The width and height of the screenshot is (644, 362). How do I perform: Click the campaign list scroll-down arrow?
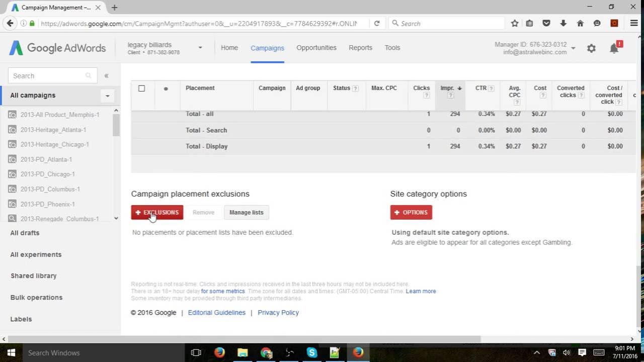116,218
